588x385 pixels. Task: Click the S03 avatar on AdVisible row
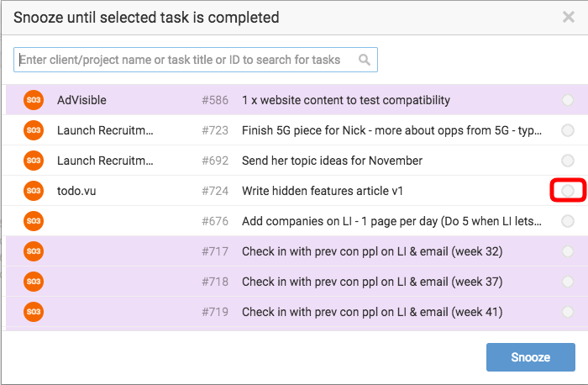[34, 100]
